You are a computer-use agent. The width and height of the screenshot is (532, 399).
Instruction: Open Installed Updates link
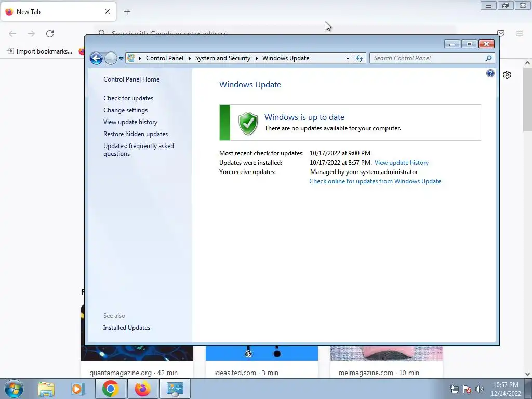point(127,328)
